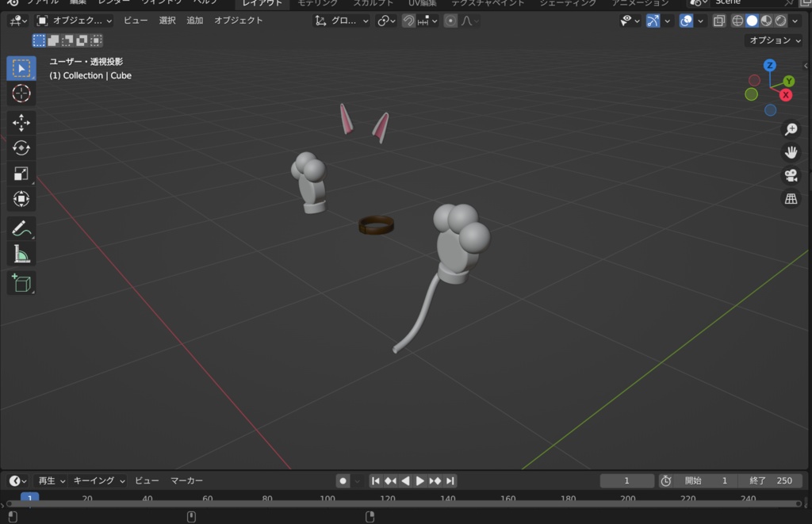Jump to next keyframe
This screenshot has width=812, height=524.
[x=435, y=481]
